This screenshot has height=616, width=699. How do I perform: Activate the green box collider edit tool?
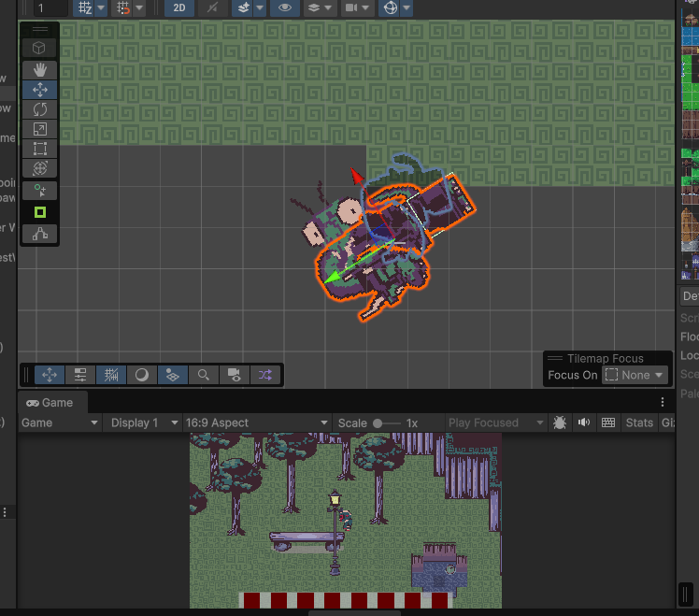coord(39,212)
